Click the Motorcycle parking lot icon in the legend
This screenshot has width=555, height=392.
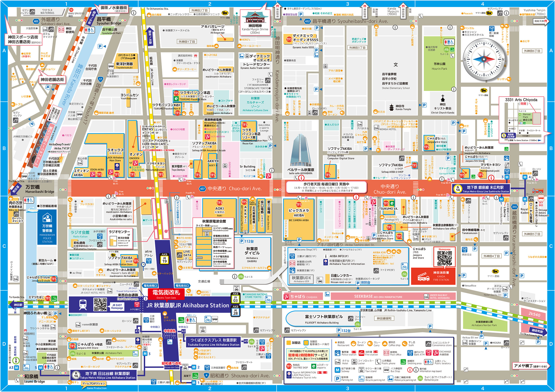pyautogui.click(x=390, y=379)
